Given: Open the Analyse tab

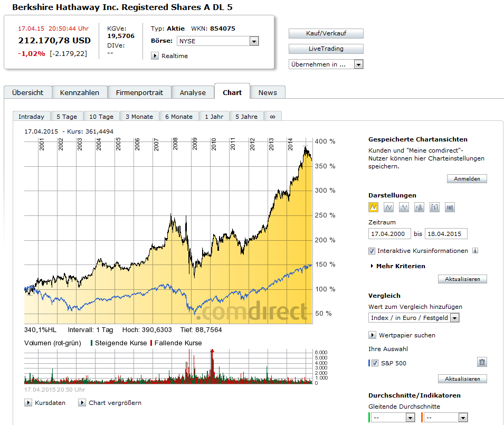Looking at the screenshot, I should click(193, 92).
